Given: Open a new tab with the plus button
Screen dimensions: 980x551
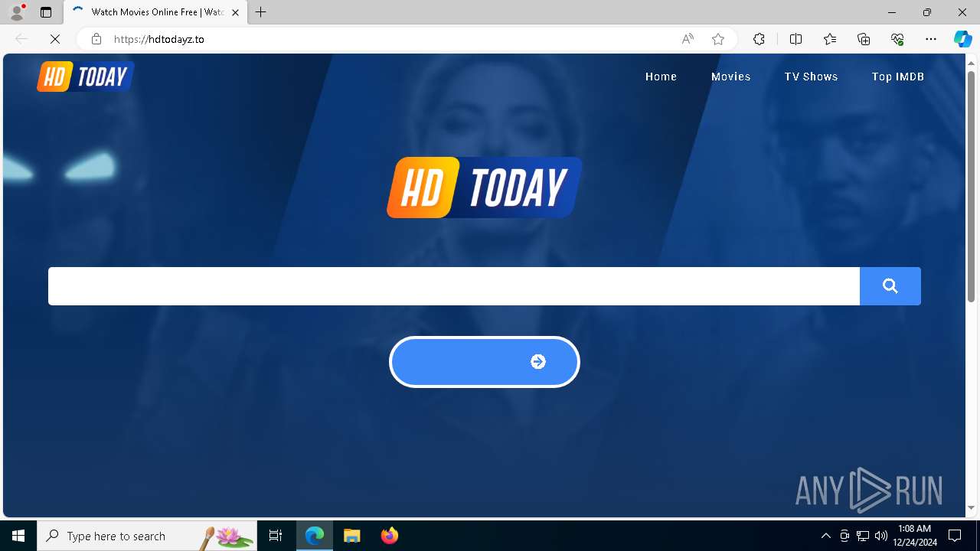Looking at the screenshot, I should [x=261, y=12].
